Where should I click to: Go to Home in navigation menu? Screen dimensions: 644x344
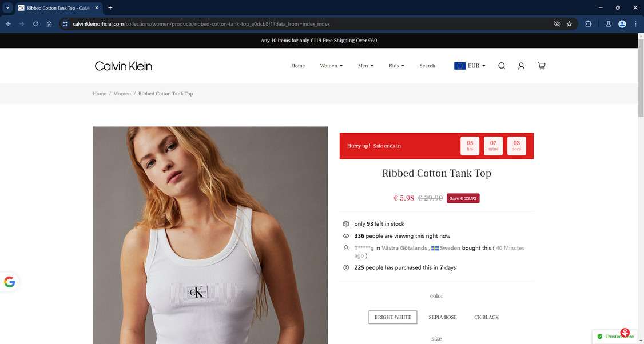click(x=298, y=66)
